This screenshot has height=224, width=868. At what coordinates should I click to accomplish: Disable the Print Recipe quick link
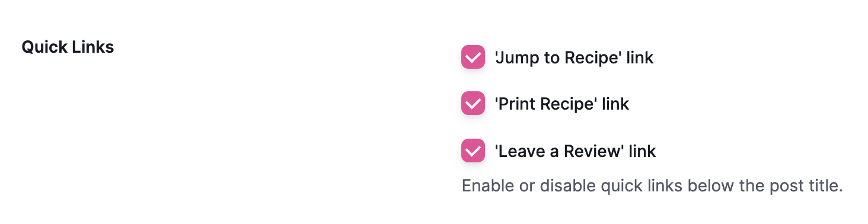[x=473, y=104]
